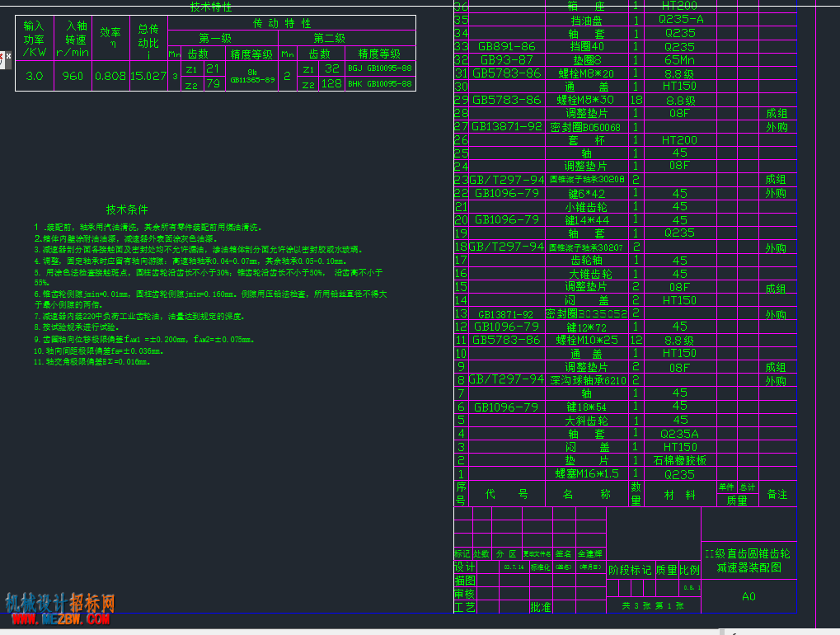
Task: Click the drawing title 减速器装配图
Action: 749,567
